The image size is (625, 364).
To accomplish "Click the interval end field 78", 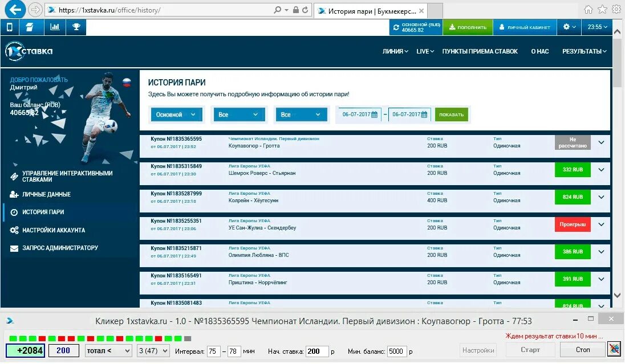I will [234, 351].
